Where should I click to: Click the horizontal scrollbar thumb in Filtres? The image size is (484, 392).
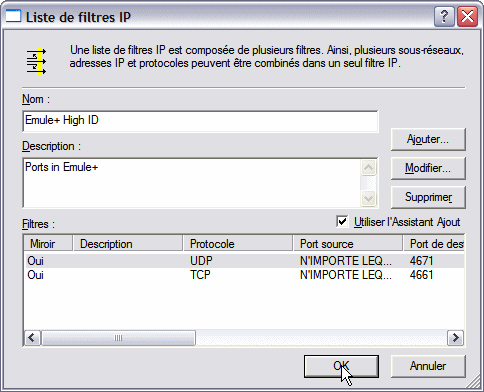(x=118, y=338)
